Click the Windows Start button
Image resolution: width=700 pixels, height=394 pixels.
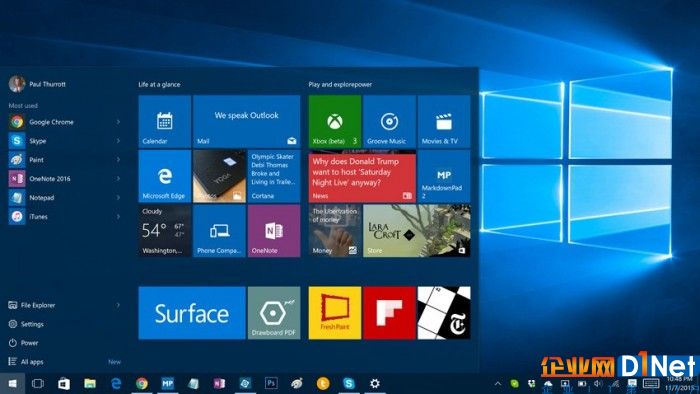point(12,383)
